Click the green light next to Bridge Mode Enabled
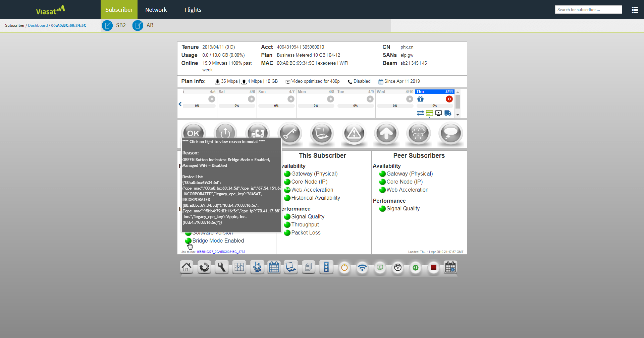Screen dimensions: 644x338 coord(188,241)
